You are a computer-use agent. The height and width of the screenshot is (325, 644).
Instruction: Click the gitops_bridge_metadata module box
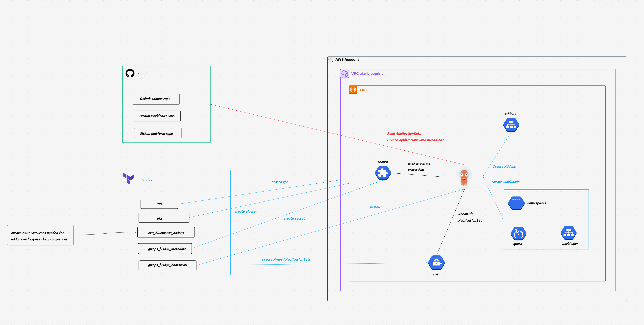click(x=165, y=249)
